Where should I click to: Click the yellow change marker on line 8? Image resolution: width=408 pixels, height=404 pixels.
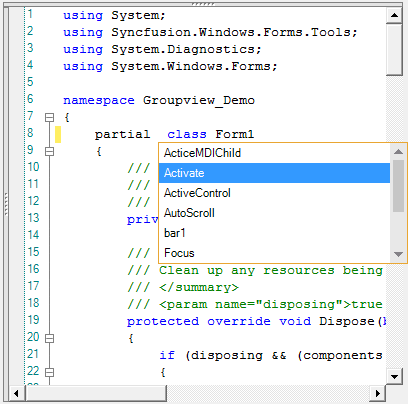[58, 134]
